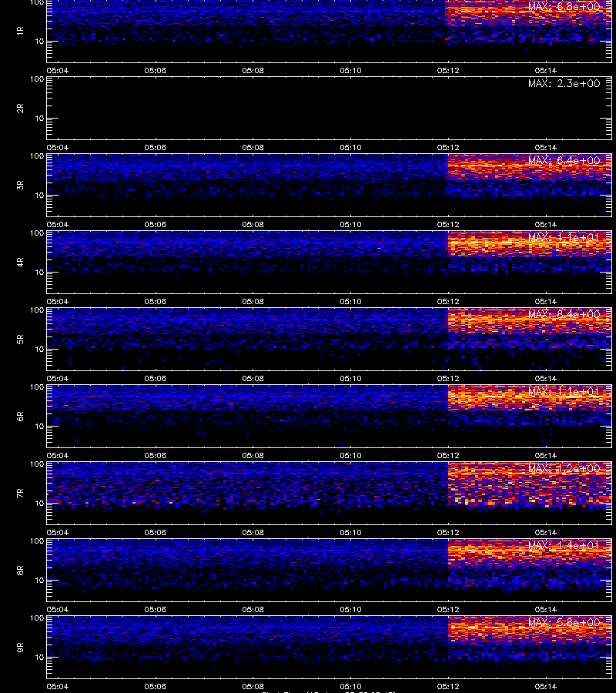This screenshot has height=693, width=616.
Task: Click the 3R panel axis label
Action: click(x=20, y=185)
